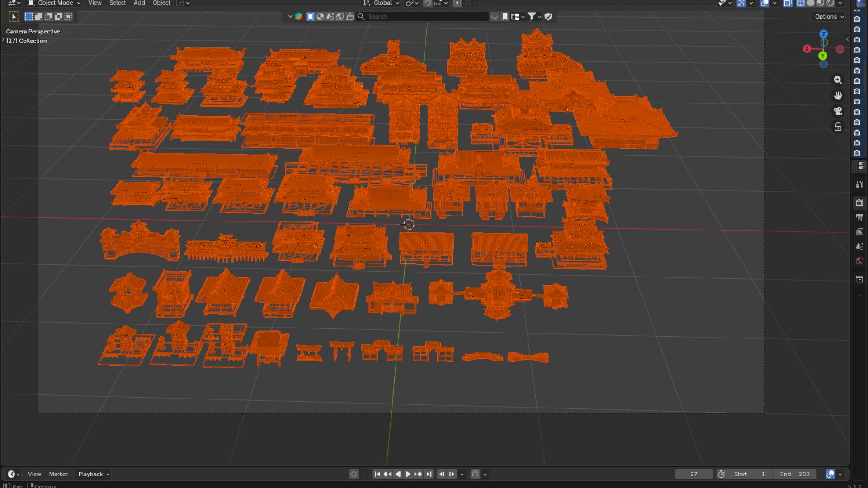Choose Extend Selection mode icon
This screenshot has height=488, width=868.
tap(39, 17)
